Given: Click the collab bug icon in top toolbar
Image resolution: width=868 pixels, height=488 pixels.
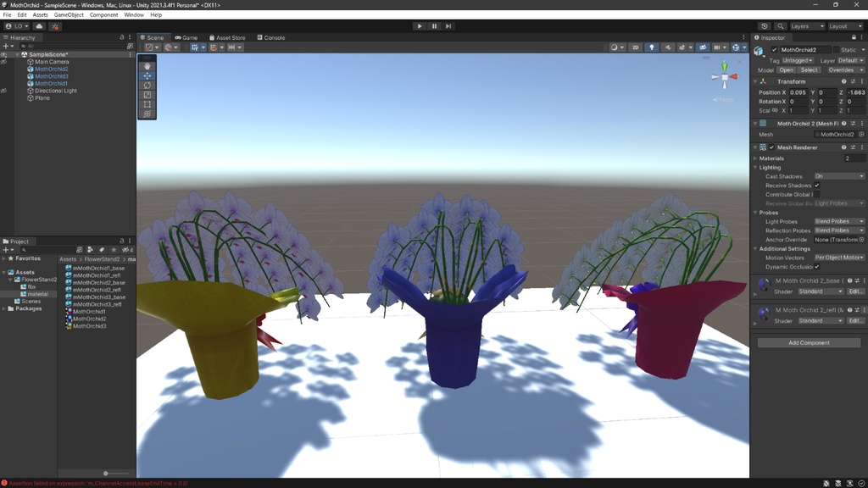Looking at the screenshot, I should coord(55,26).
